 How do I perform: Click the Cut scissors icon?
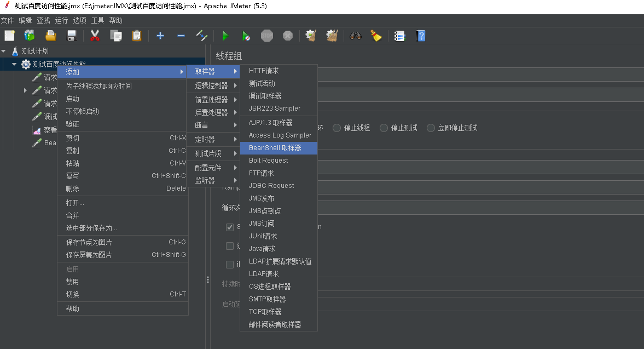point(95,36)
